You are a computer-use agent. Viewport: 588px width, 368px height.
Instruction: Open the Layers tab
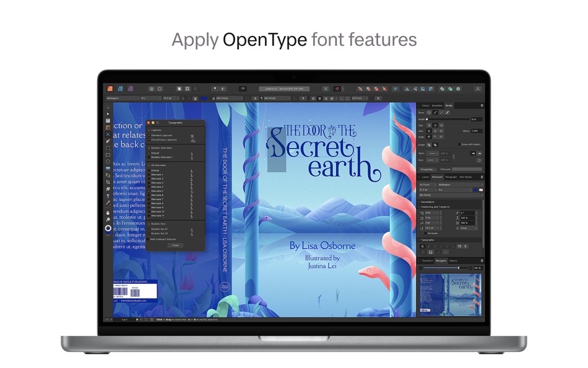[425, 177]
